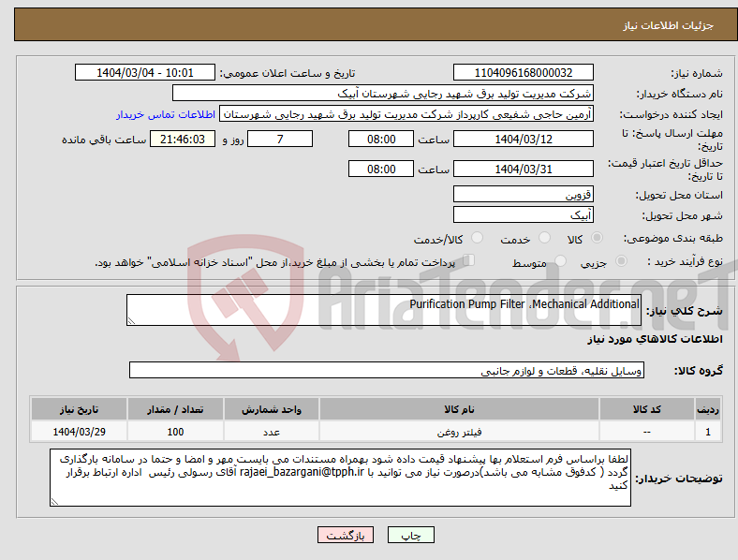Open the اطلاعات تماس خریدار link

(x=166, y=114)
